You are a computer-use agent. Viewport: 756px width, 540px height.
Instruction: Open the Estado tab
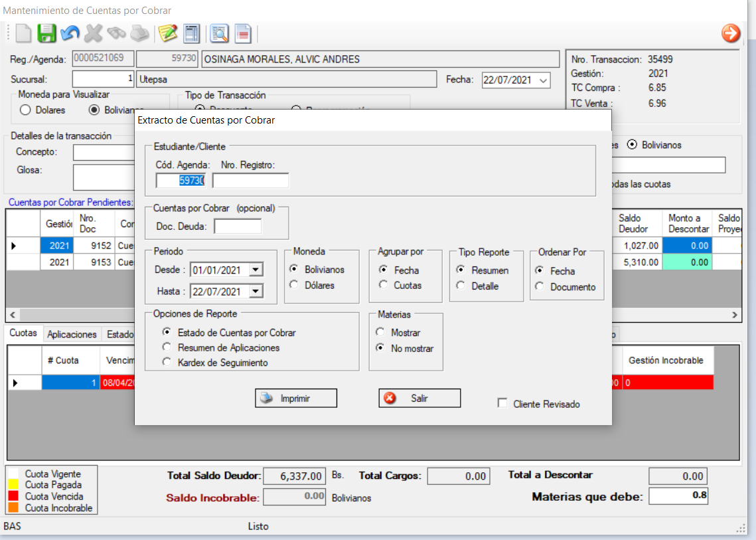click(x=119, y=334)
